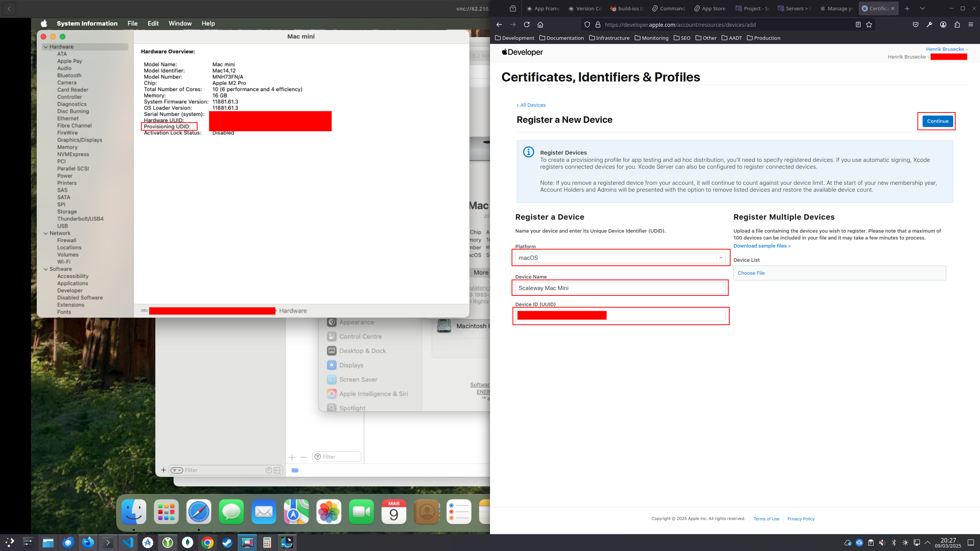Open Calendar from the macOS dock
Image resolution: width=980 pixels, height=551 pixels.
394,512
